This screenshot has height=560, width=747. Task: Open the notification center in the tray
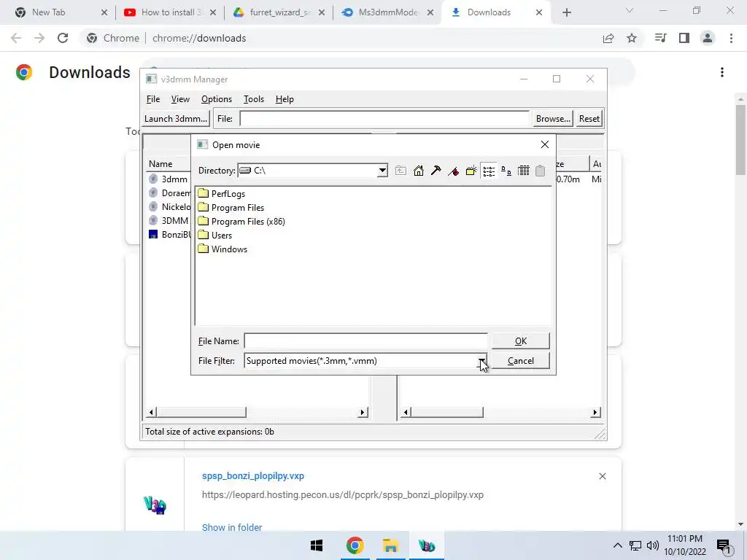tap(724, 546)
